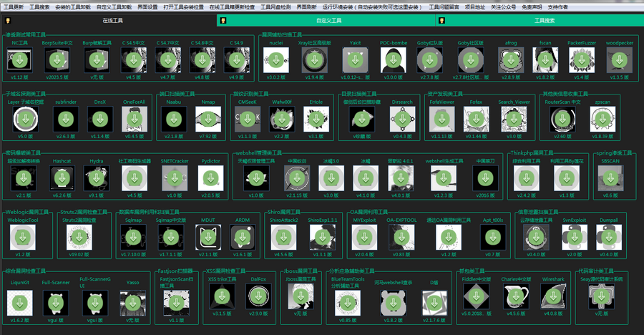Download the Apt_t00ls tool icon
This screenshot has width=644, height=335.
[x=493, y=237]
